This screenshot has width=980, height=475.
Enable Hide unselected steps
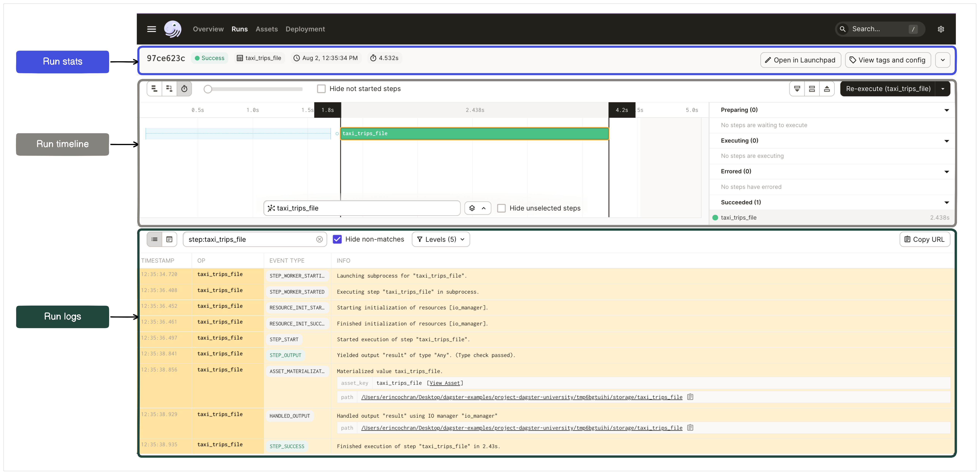[x=501, y=208]
